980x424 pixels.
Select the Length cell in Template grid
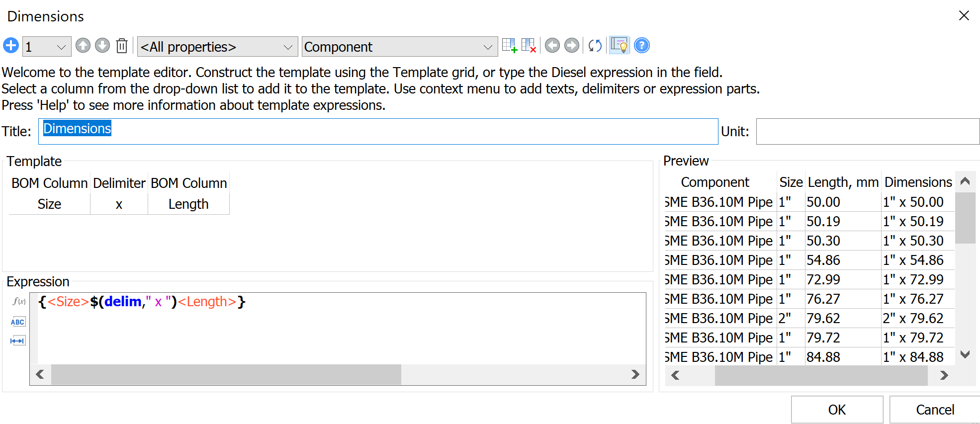tap(188, 204)
